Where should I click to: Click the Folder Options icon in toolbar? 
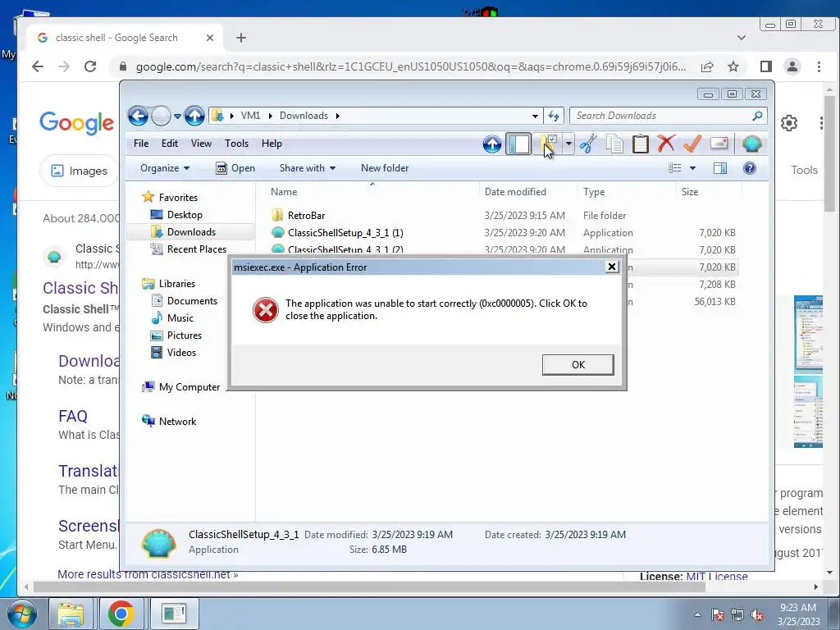tap(547, 144)
